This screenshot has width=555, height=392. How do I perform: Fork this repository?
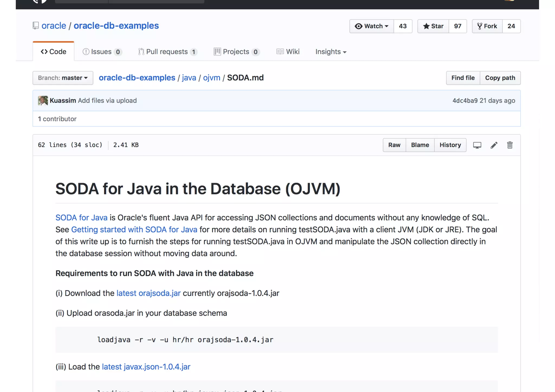point(487,26)
